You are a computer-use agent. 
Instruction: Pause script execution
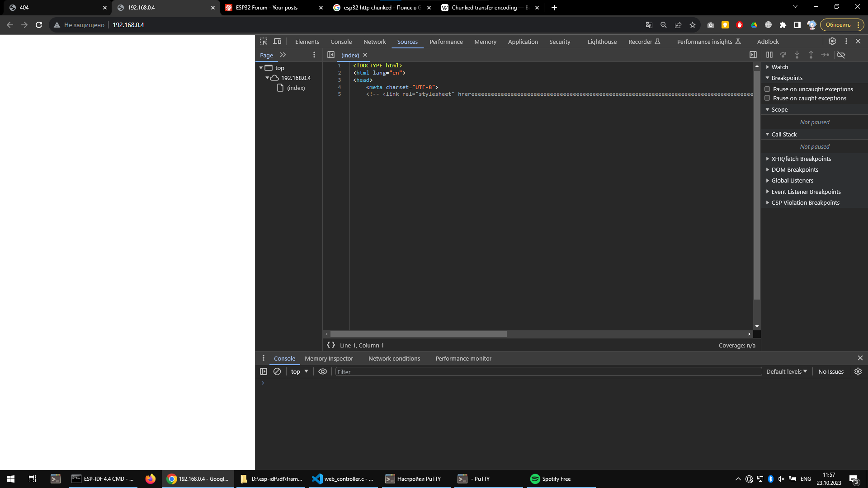click(769, 55)
